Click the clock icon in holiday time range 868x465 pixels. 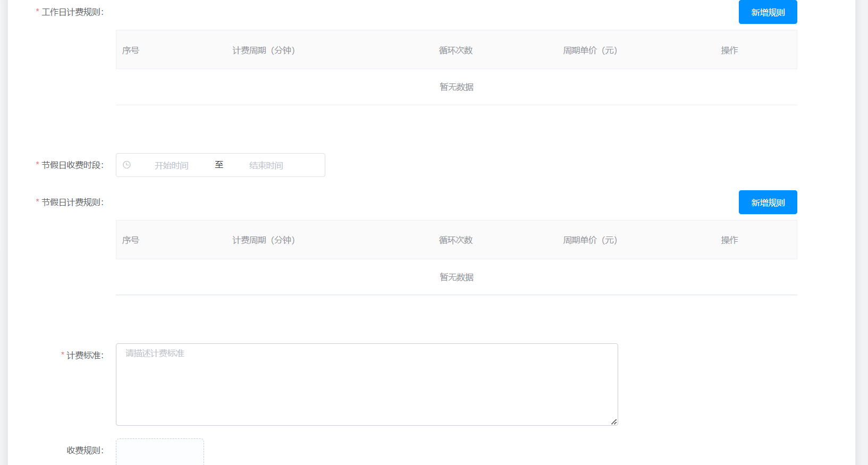[x=127, y=165]
